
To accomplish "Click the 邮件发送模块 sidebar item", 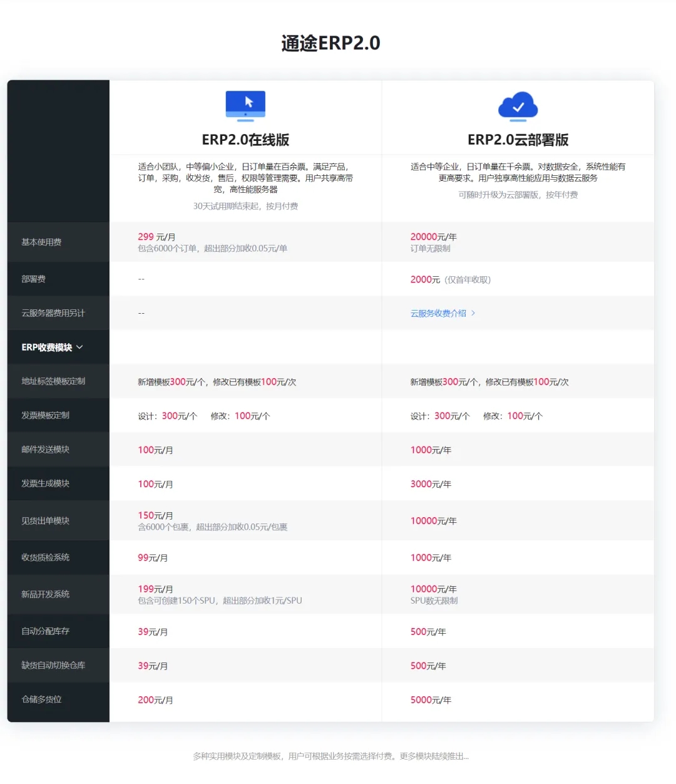I will pyautogui.click(x=45, y=449).
